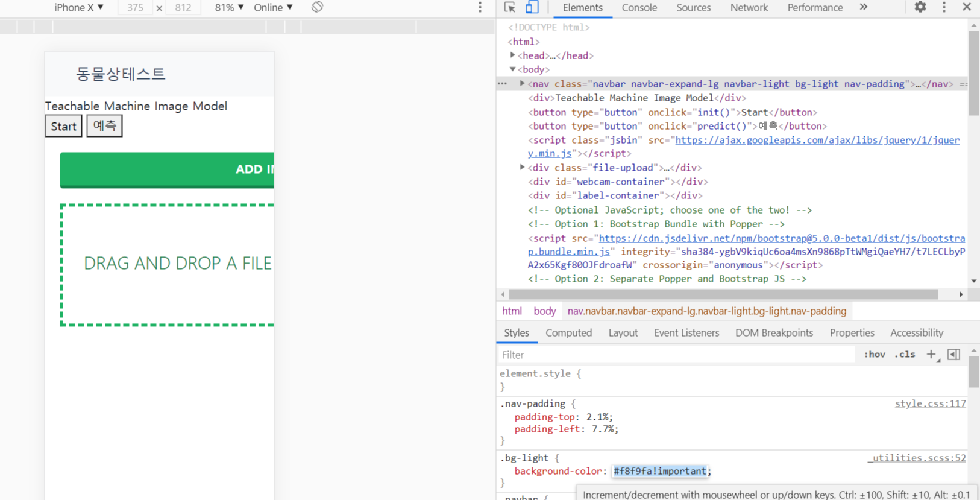
Task: Click the 동물상테스트 navbar brand
Action: pyautogui.click(x=121, y=74)
